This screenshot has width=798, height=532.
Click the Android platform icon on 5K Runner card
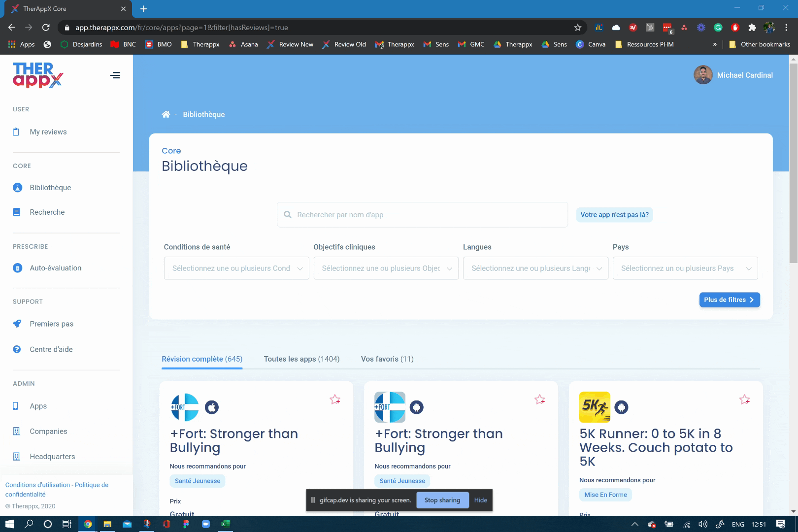[x=621, y=407]
